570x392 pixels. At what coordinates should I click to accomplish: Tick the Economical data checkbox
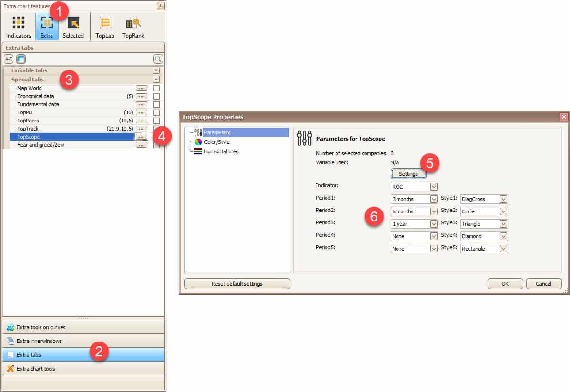click(156, 96)
